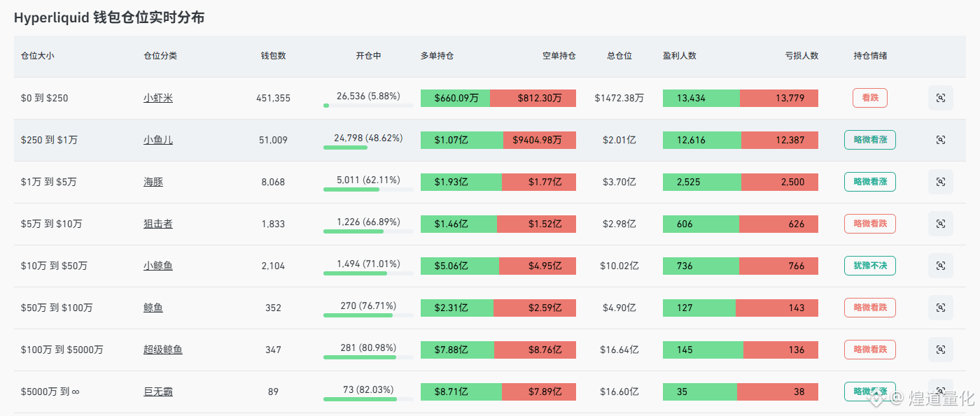Screen dimensions: 980x416
Task: Open the 狙击者 category link
Action: [x=158, y=224]
